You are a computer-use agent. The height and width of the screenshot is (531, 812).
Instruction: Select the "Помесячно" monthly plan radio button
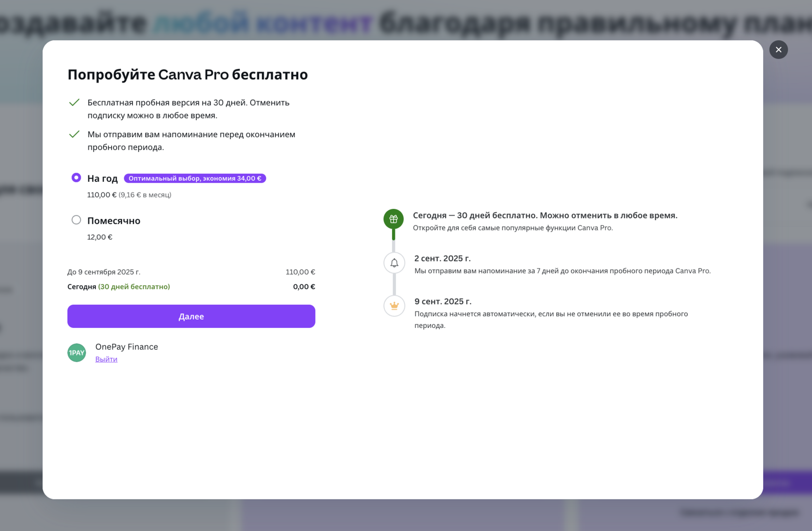(76, 220)
